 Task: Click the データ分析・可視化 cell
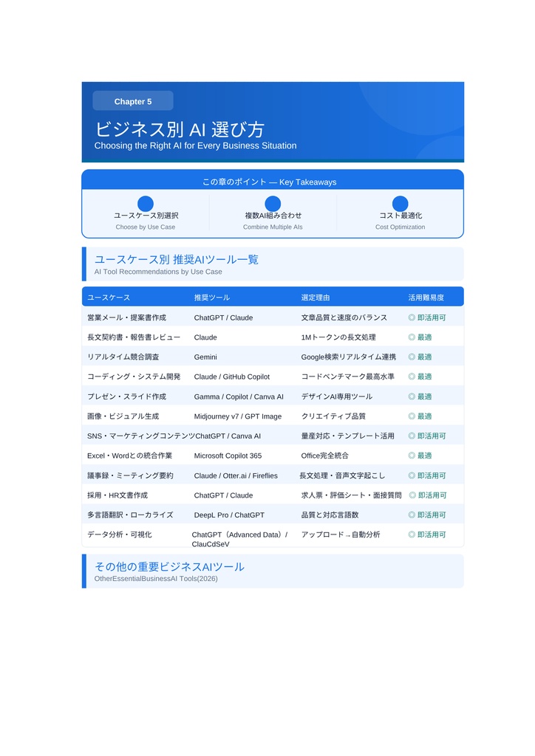click(120, 535)
